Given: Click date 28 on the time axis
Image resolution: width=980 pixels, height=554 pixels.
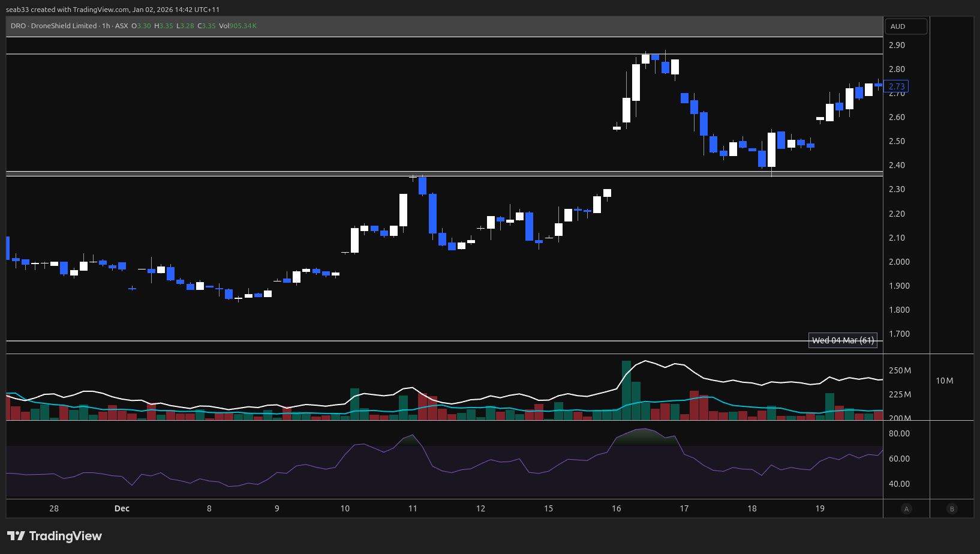Looking at the screenshot, I should (x=54, y=508).
